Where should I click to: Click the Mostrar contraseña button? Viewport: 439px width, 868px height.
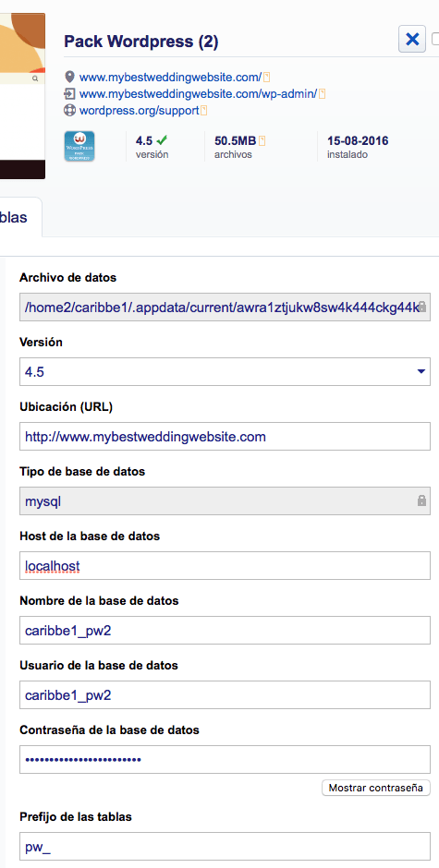376,788
